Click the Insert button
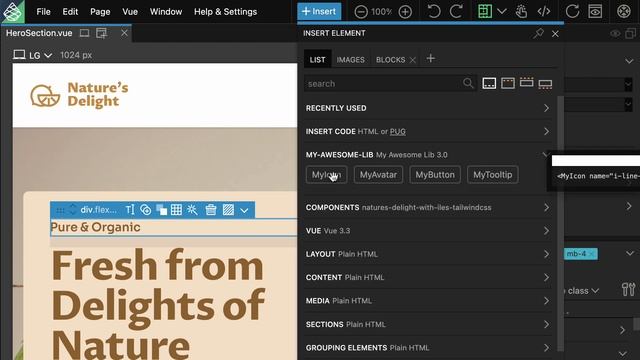 [319, 11]
